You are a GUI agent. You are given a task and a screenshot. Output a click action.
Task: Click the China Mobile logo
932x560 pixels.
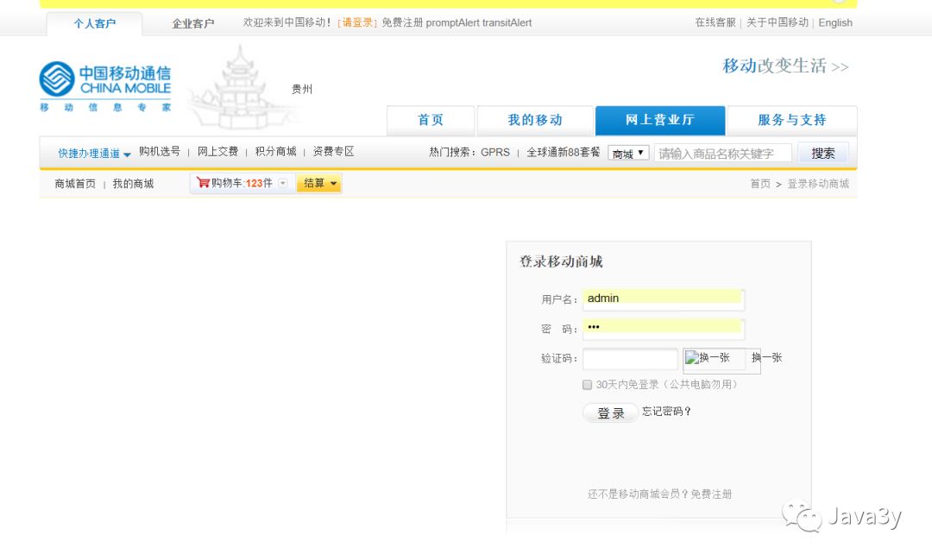pyautogui.click(x=105, y=87)
